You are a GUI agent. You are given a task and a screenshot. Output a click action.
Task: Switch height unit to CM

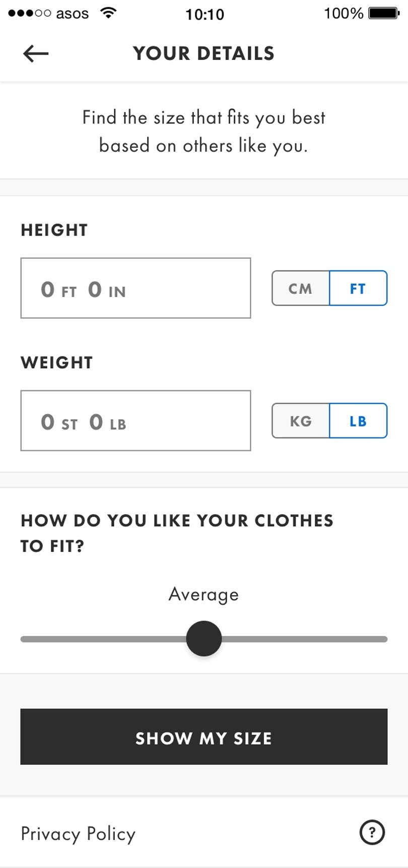coord(301,288)
